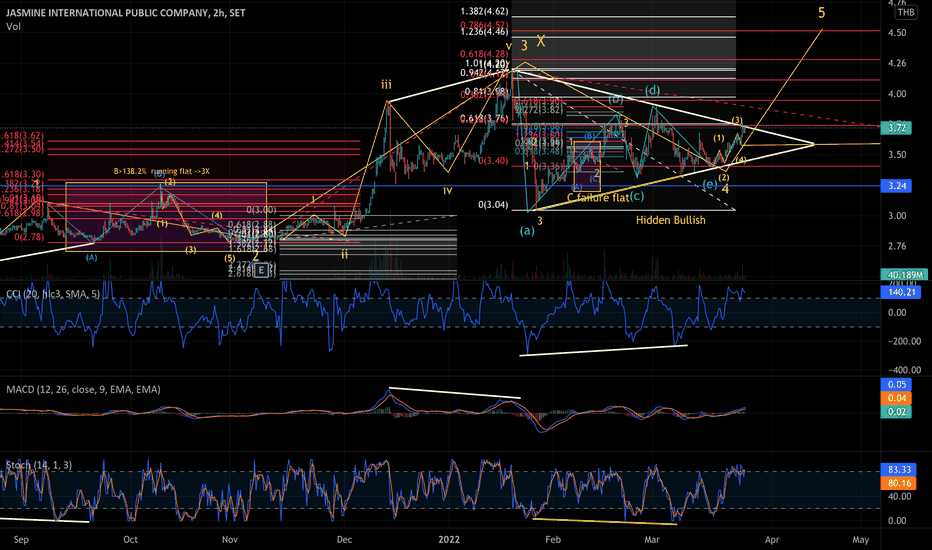Click the yellow wave '5' projection label
Image resolution: width=932 pixels, height=550 pixels.
(821, 13)
